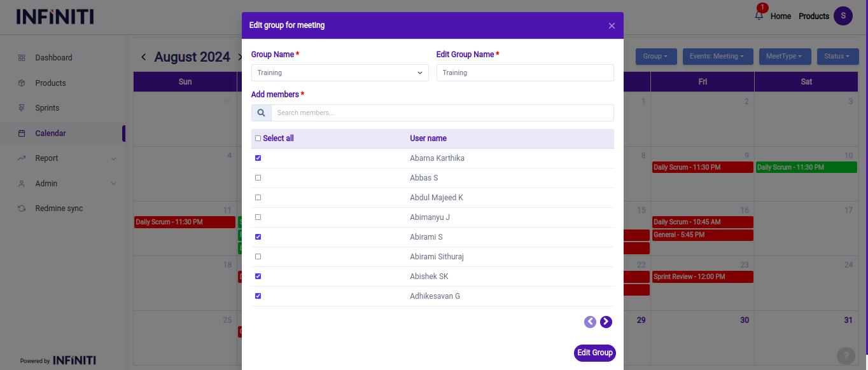Open the Status filter dropdown
The width and height of the screenshot is (868, 370).
click(836, 57)
